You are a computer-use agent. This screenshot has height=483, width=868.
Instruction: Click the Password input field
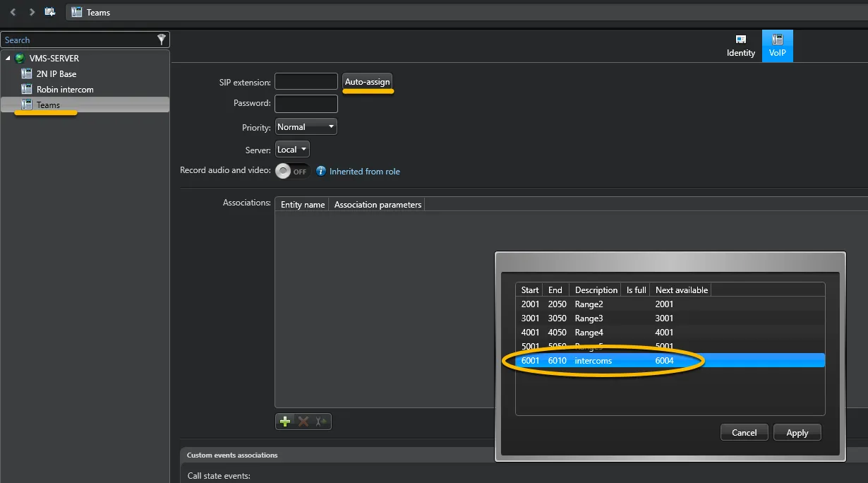tap(306, 104)
